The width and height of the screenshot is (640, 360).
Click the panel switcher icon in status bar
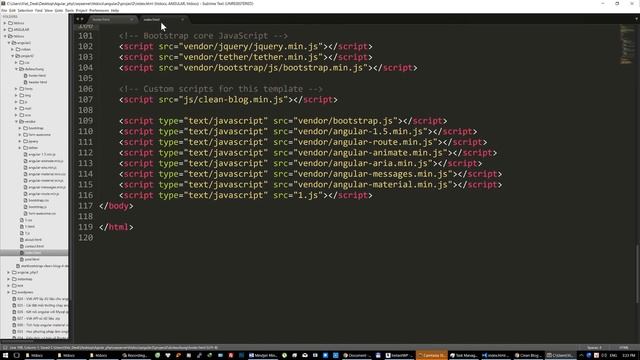click(x=4, y=348)
